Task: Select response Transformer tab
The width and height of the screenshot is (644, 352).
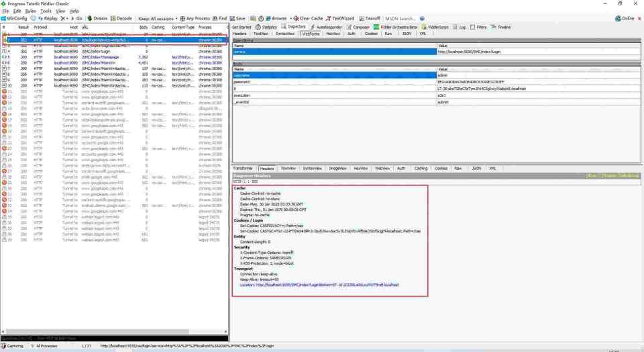Action: pyautogui.click(x=243, y=169)
